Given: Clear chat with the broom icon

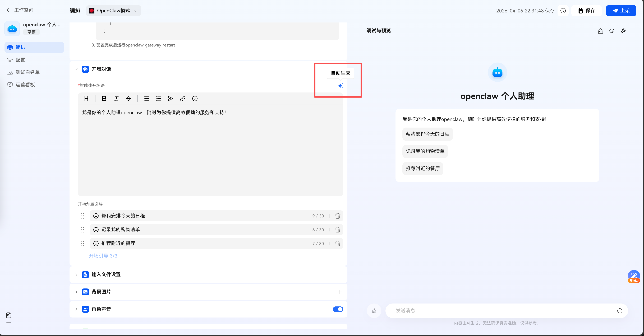Looking at the screenshot, I should coord(374,311).
